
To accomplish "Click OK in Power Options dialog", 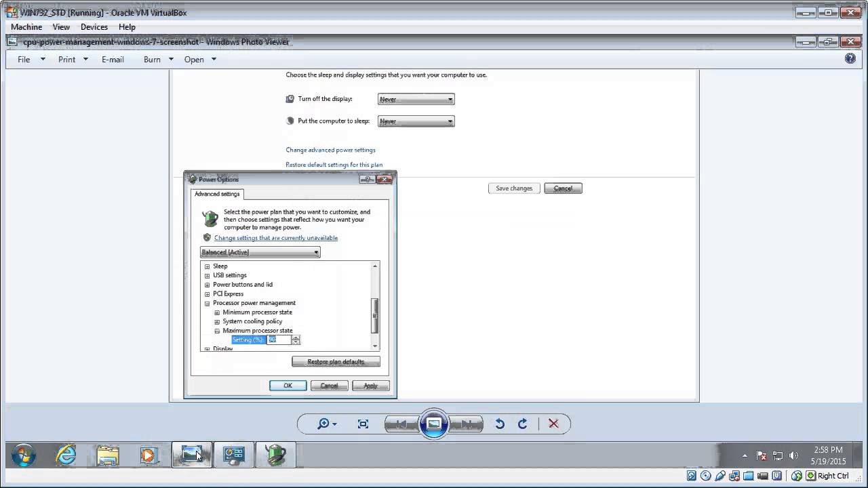I will pos(288,386).
